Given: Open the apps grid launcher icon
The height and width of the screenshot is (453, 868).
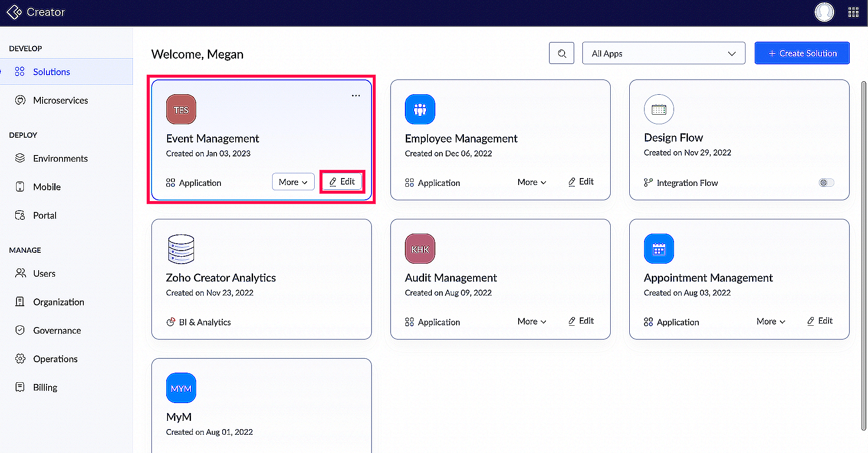Looking at the screenshot, I should pos(853,12).
